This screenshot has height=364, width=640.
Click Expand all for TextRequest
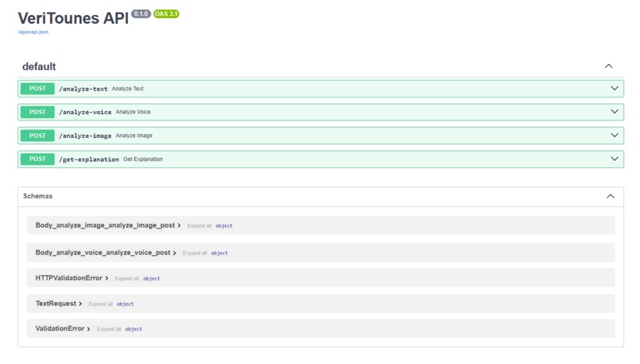[x=100, y=304]
